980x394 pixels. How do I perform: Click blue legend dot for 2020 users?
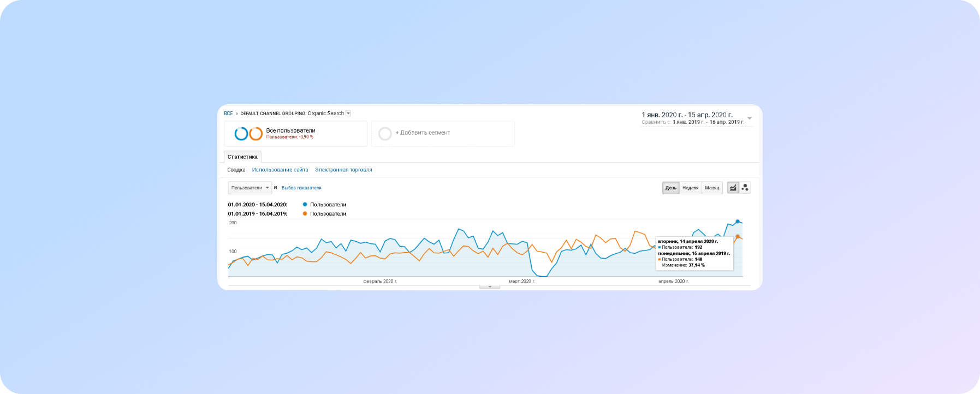305,205
